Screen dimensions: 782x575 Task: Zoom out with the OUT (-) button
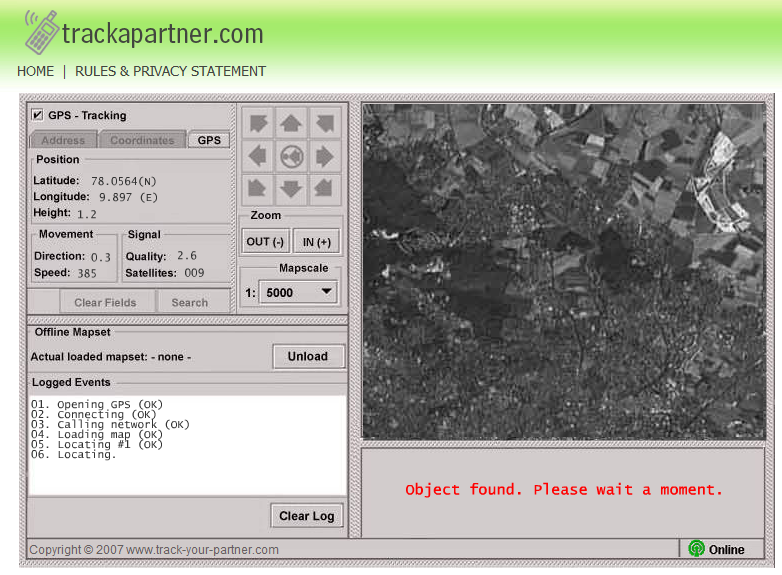[x=265, y=242]
